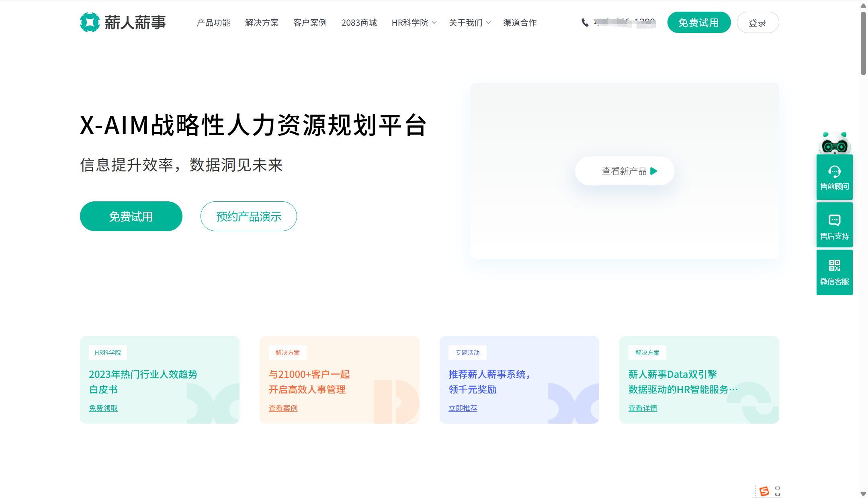868x498 pixels.
Task: Click the Sogou input icon at bottom right
Action: pos(765,490)
